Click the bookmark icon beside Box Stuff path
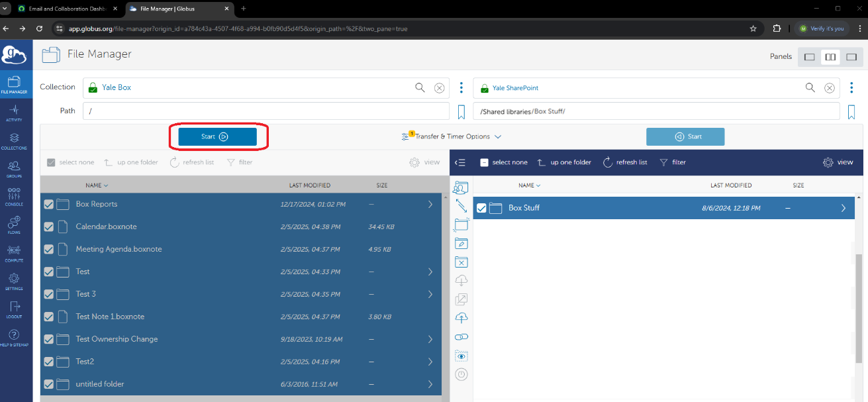868x402 pixels. coord(851,111)
